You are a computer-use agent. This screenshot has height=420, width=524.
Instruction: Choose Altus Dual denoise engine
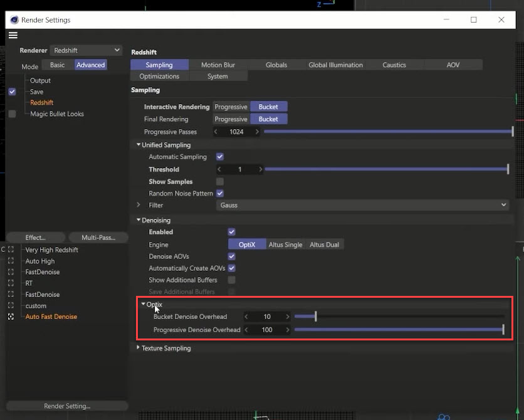click(x=324, y=244)
